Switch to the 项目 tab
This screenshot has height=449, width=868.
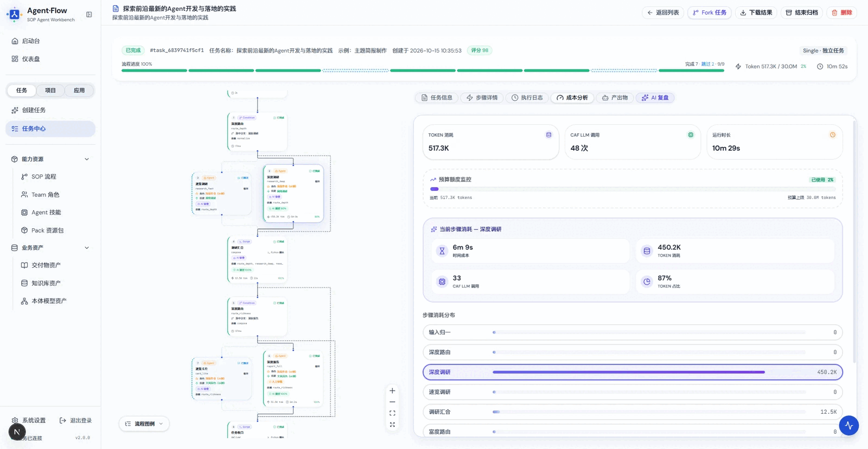pyautogui.click(x=50, y=91)
